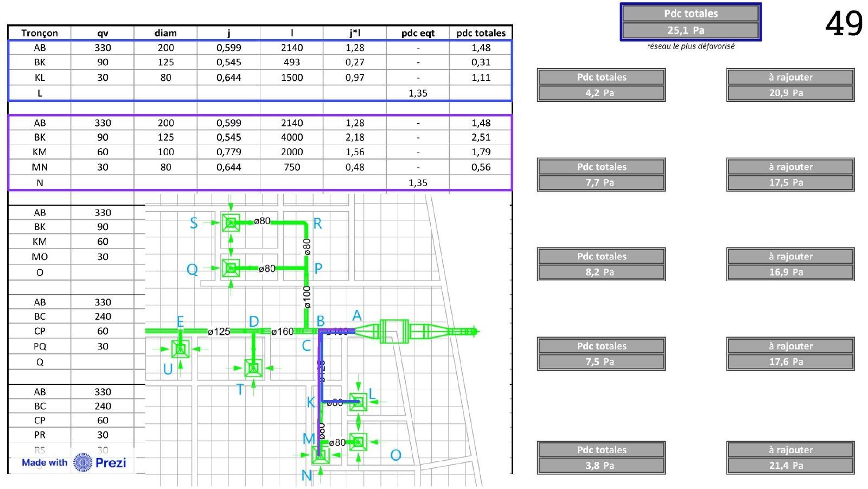Viewport: 868px width, 489px height.
Task: Click the ø125 duct label near D
Action: 219,331
